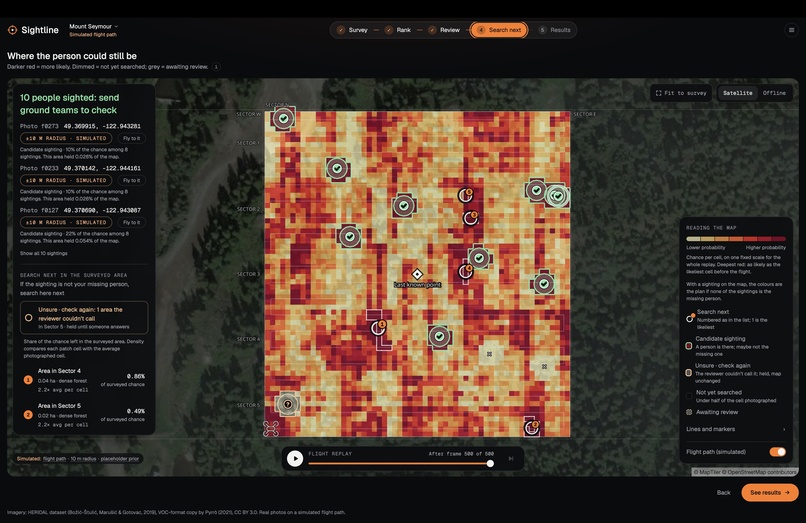
Task: Open the OpenStreetMap contributors link
Action: pyautogui.click(x=760, y=472)
